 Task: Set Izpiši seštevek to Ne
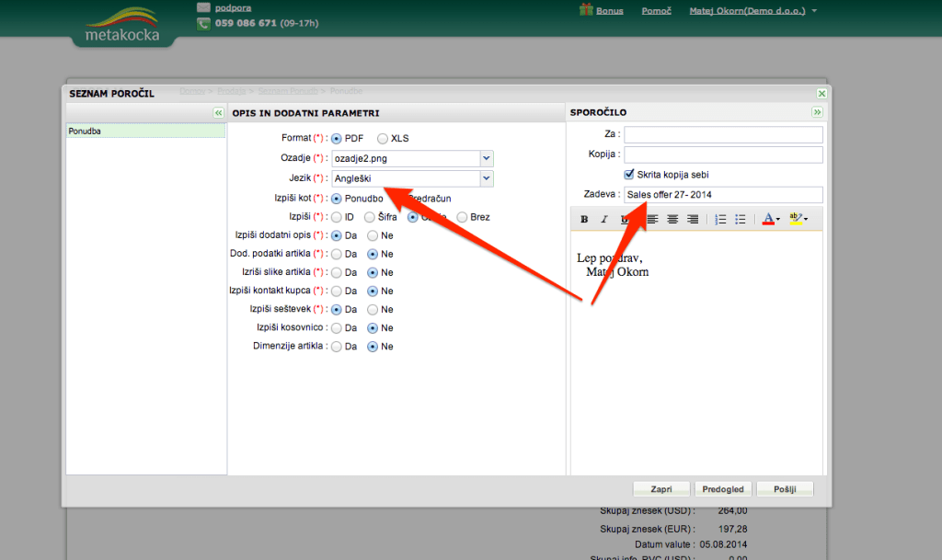[373, 310]
